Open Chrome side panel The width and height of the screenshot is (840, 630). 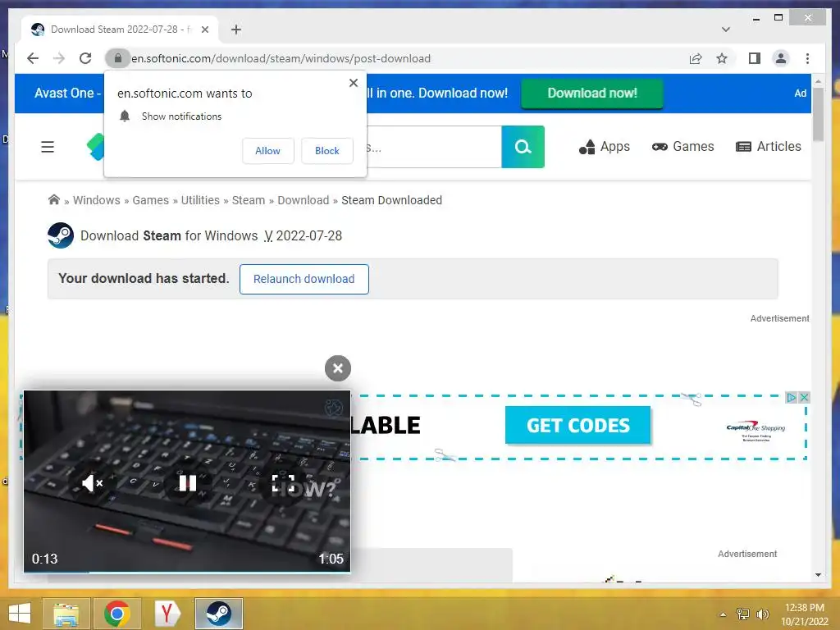[755, 58]
